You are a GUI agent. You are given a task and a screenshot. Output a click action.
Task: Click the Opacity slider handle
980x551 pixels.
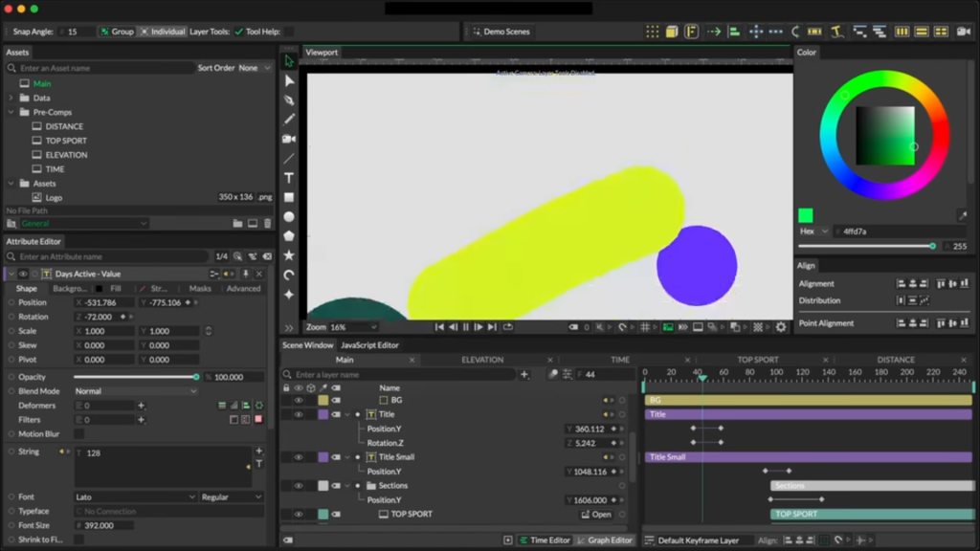[196, 377]
